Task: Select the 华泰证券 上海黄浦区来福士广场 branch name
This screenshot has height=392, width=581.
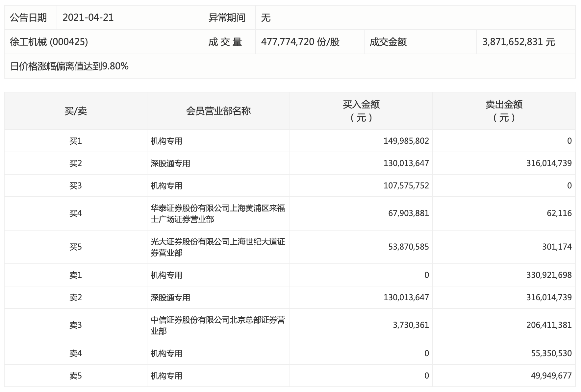Action: click(x=217, y=214)
